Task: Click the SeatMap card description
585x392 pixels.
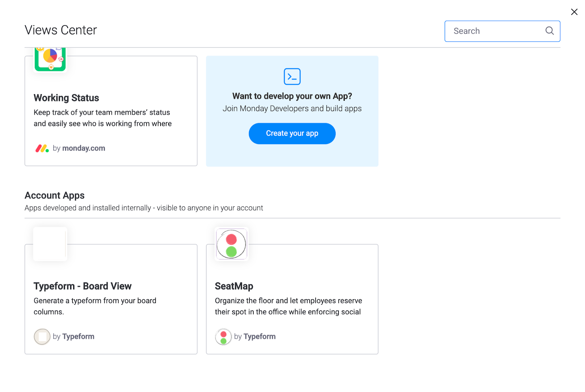Action: (x=288, y=306)
